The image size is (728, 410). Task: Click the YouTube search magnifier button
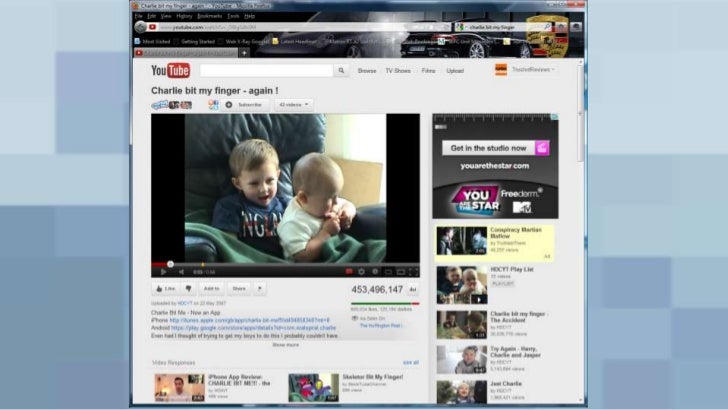pos(341,71)
